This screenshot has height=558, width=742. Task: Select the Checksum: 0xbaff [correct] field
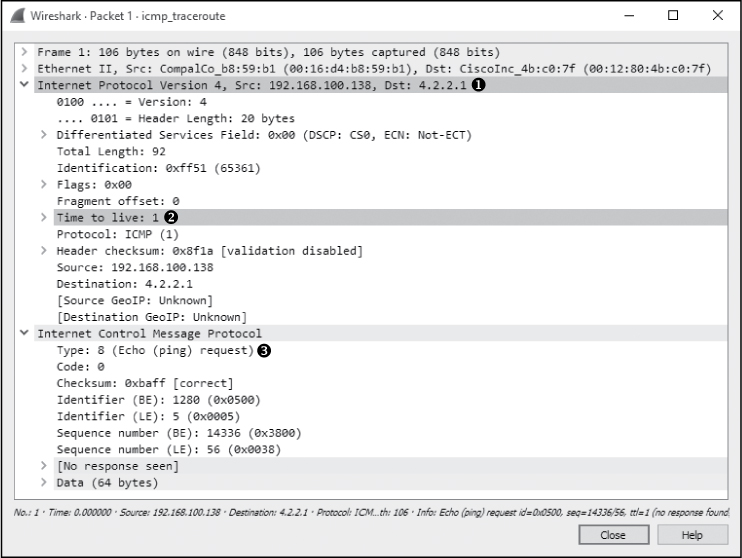[x=390, y=383]
